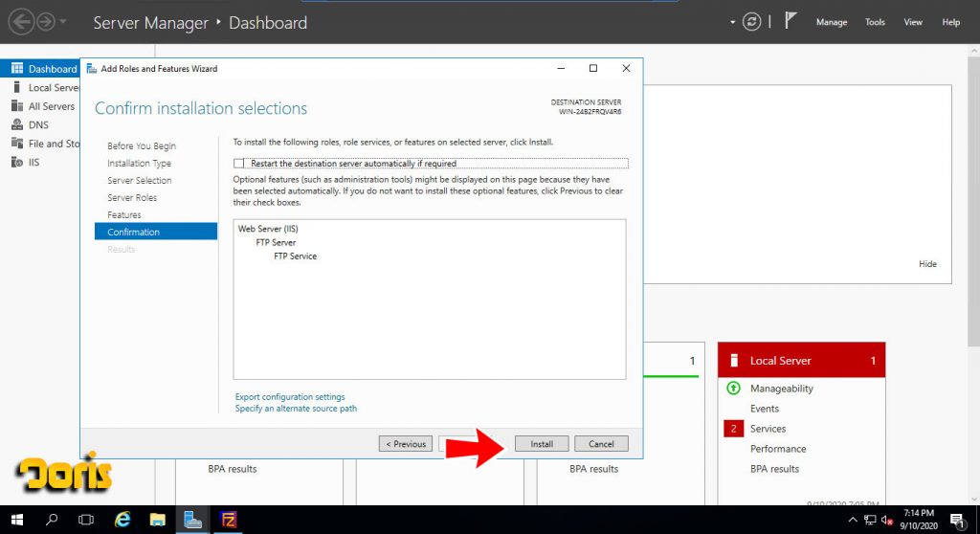
Task: Go to the Features step
Action: pos(123,214)
